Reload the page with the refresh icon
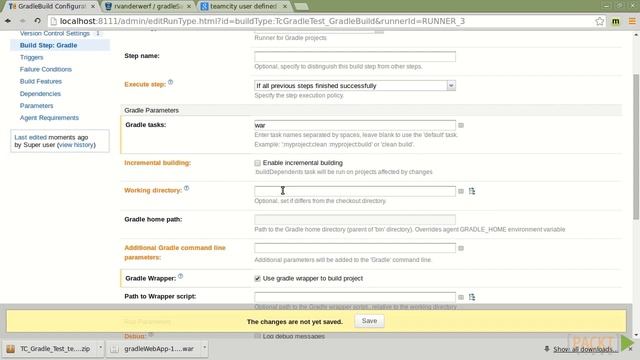 [x=38, y=21]
